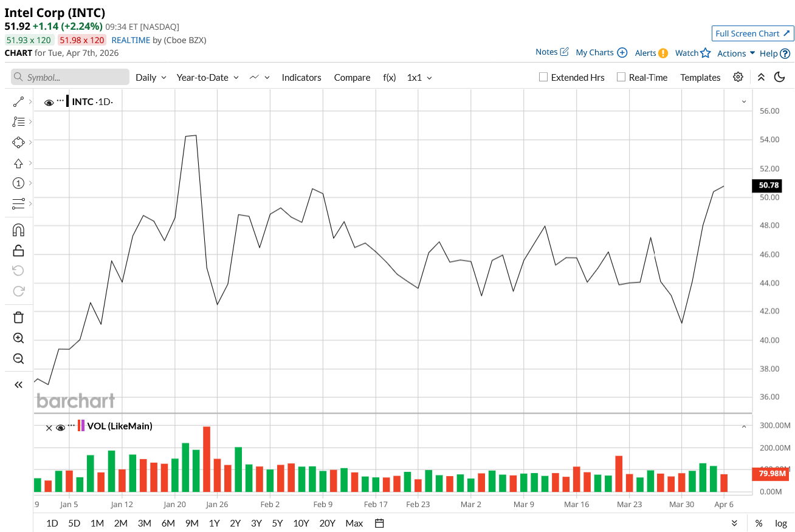This screenshot has height=532, width=795.
Task: Click the VOL color bars swatch
Action: [x=81, y=426]
